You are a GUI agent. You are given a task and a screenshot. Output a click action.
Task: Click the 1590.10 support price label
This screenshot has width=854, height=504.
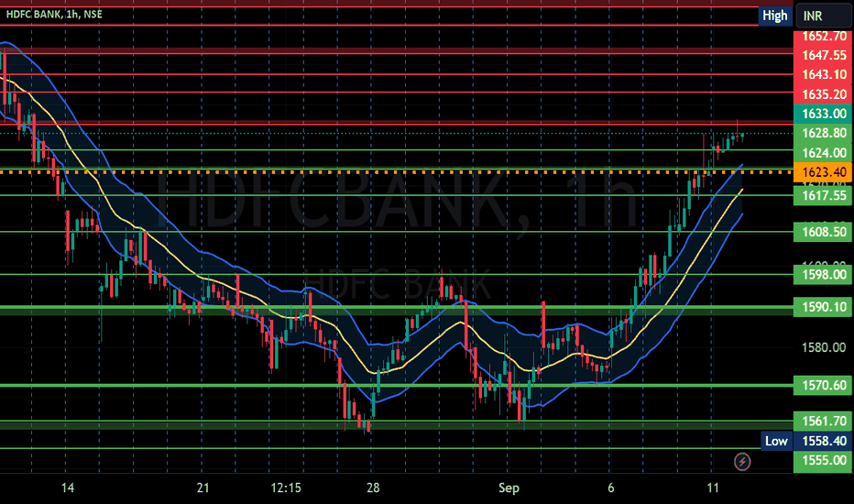(x=824, y=307)
